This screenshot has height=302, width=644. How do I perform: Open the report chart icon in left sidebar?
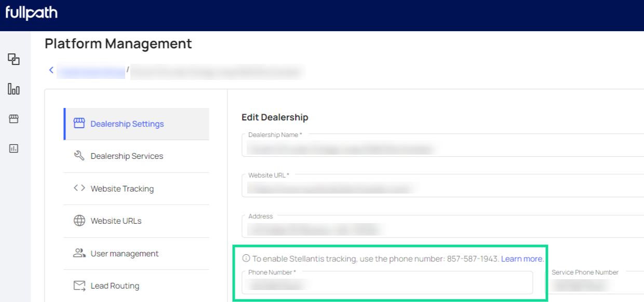coord(14,148)
